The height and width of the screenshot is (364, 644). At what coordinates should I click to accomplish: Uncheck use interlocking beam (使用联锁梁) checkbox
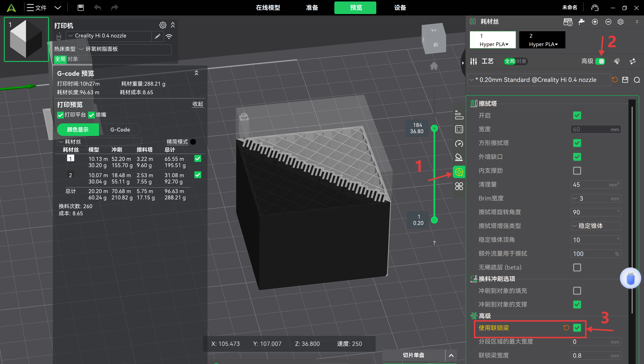coord(577,328)
